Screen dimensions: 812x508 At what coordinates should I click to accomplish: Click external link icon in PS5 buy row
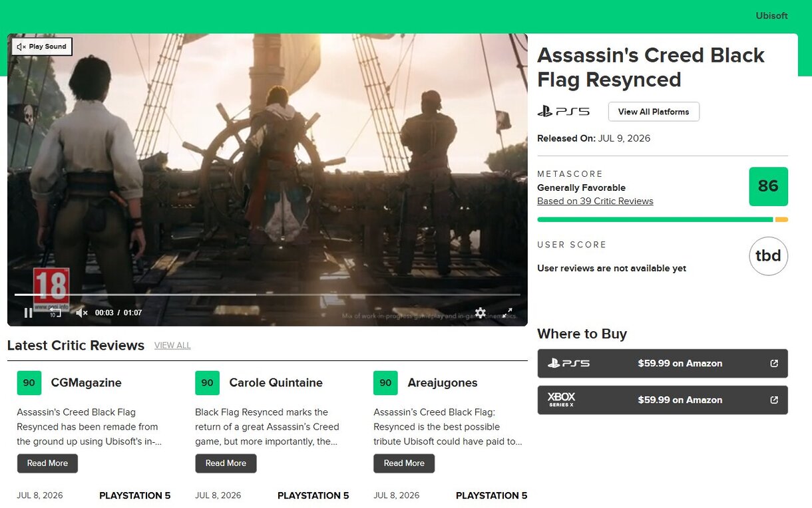[x=774, y=364]
